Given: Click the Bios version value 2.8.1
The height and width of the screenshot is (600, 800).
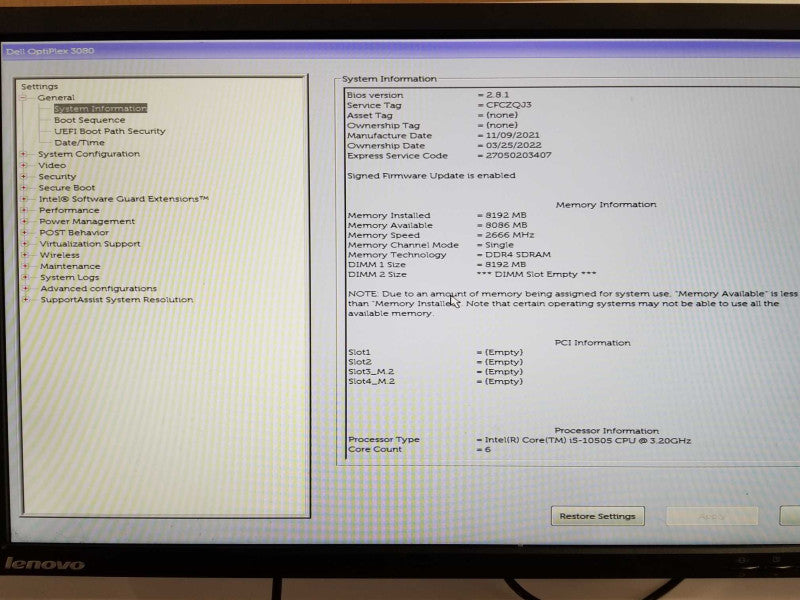Looking at the screenshot, I should (x=497, y=95).
